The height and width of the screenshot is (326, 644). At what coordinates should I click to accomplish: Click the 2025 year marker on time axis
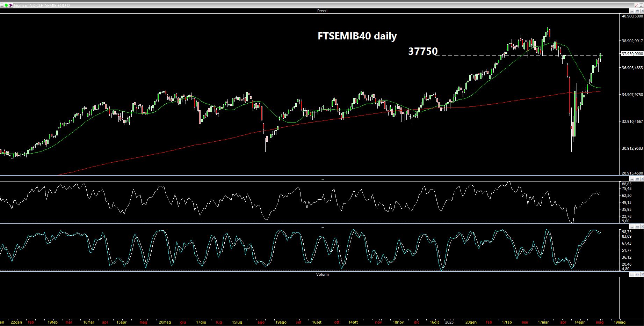[x=449, y=322]
